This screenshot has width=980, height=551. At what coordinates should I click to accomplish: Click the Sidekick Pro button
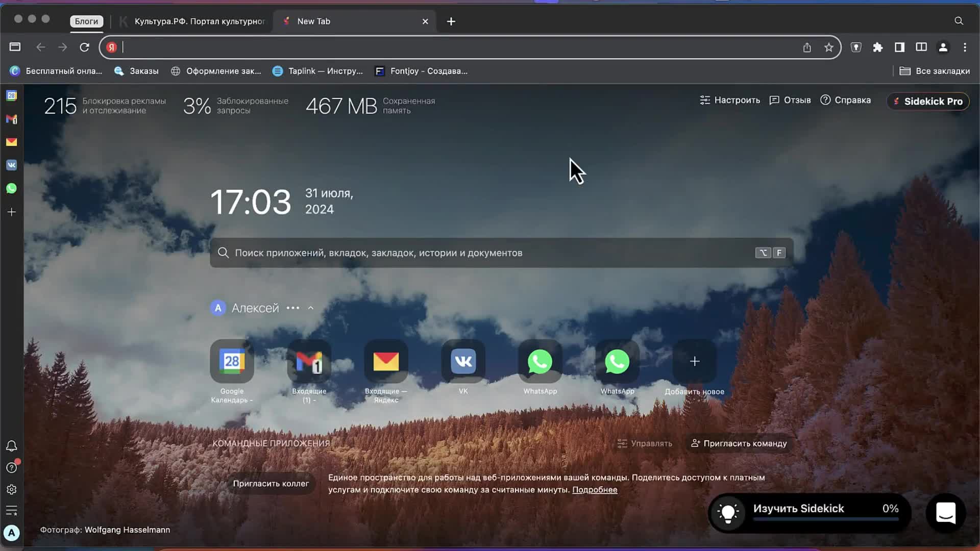(x=927, y=101)
